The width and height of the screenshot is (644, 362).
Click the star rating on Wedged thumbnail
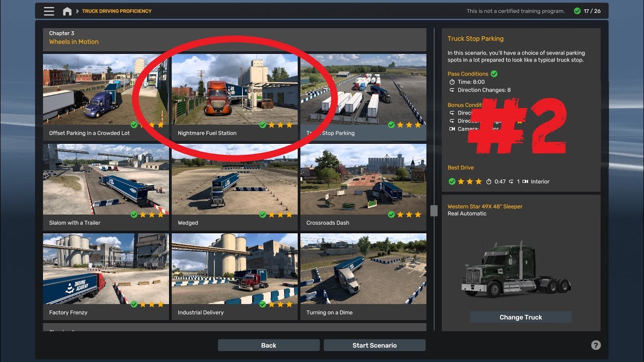(x=280, y=215)
